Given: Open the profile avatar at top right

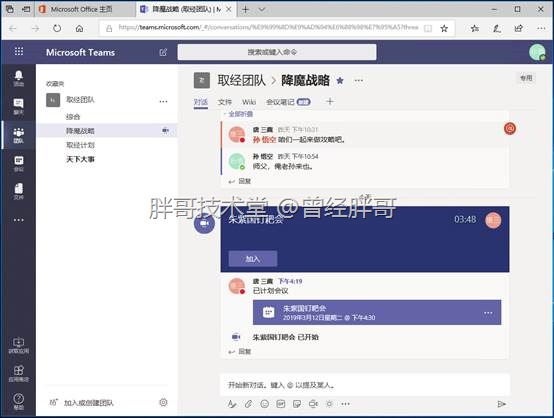Looking at the screenshot, I should click(537, 52).
